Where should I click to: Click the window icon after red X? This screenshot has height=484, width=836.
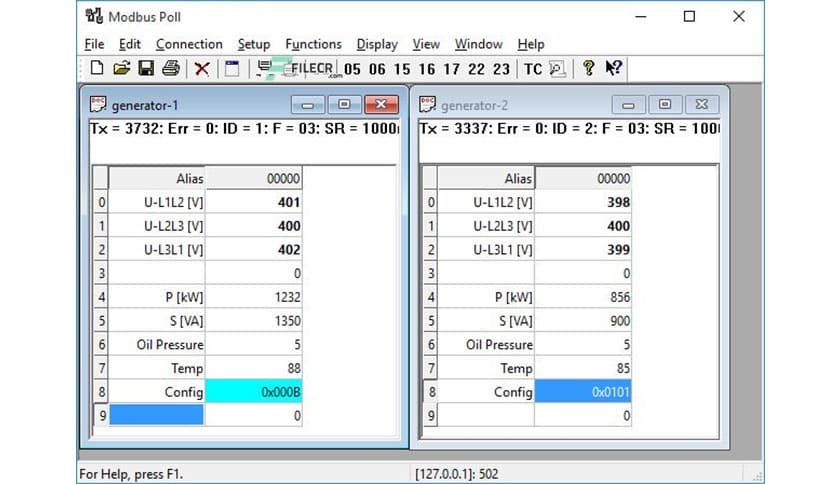pyautogui.click(x=231, y=69)
